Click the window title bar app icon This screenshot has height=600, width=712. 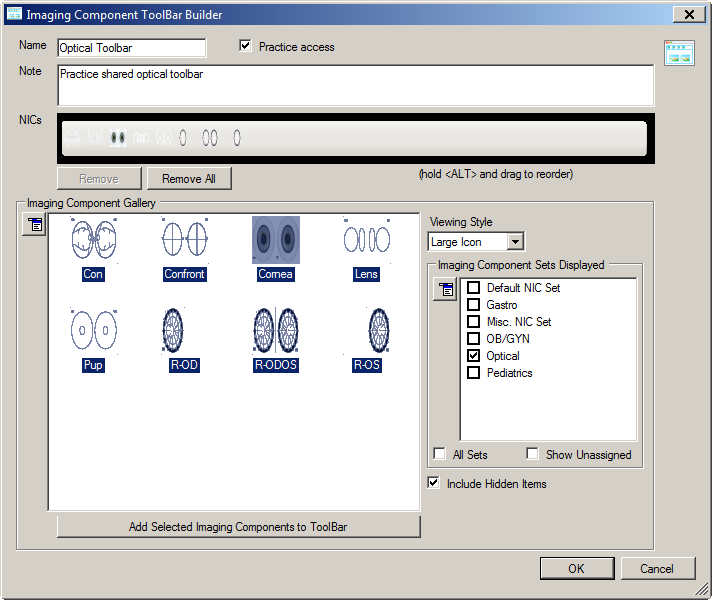click(14, 14)
